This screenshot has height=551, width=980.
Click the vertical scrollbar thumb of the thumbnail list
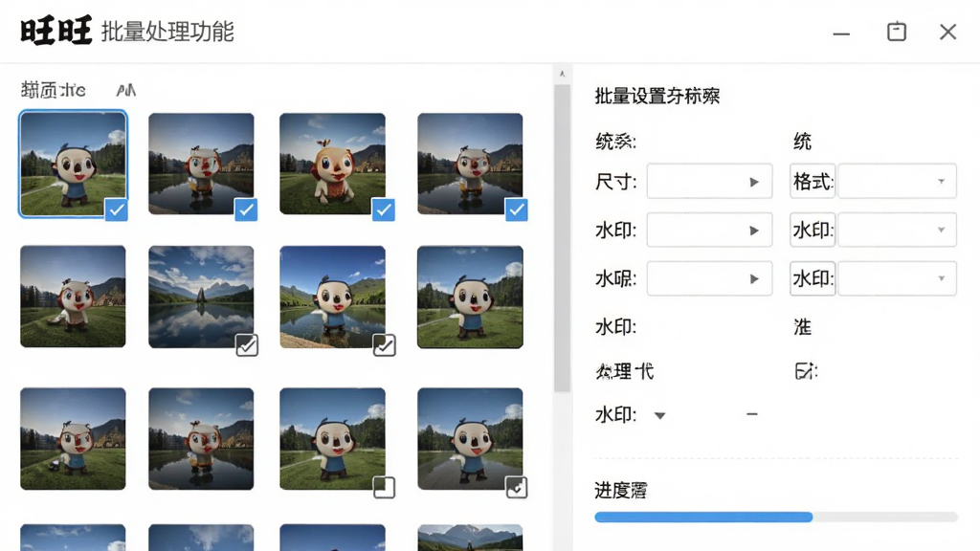pos(562,237)
